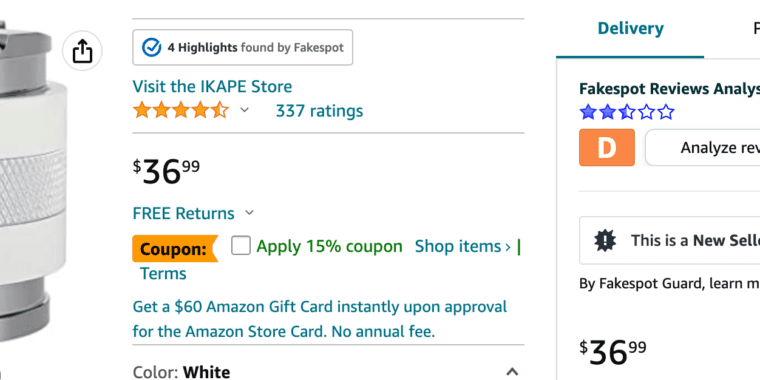Screen dimensions: 760x380
Task: Click the orange Coupon label tag
Action: pos(175,249)
